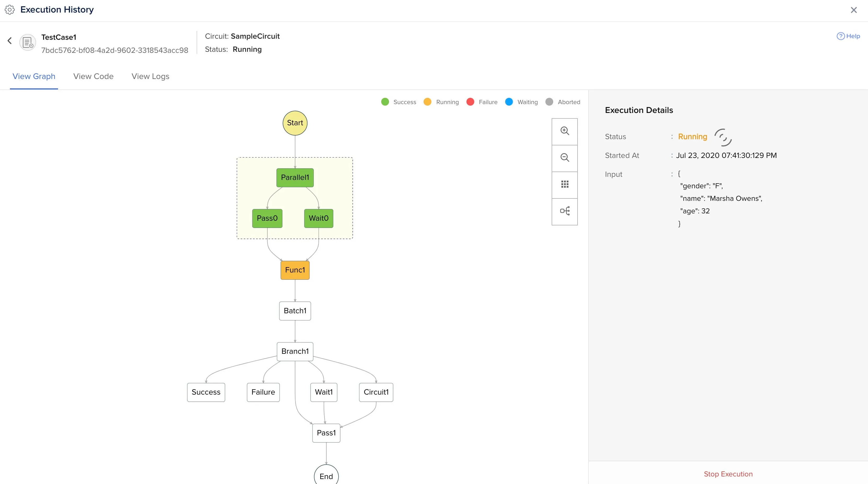Switch to the View Logs tab
Viewport: 868px width, 484px height.
(150, 76)
